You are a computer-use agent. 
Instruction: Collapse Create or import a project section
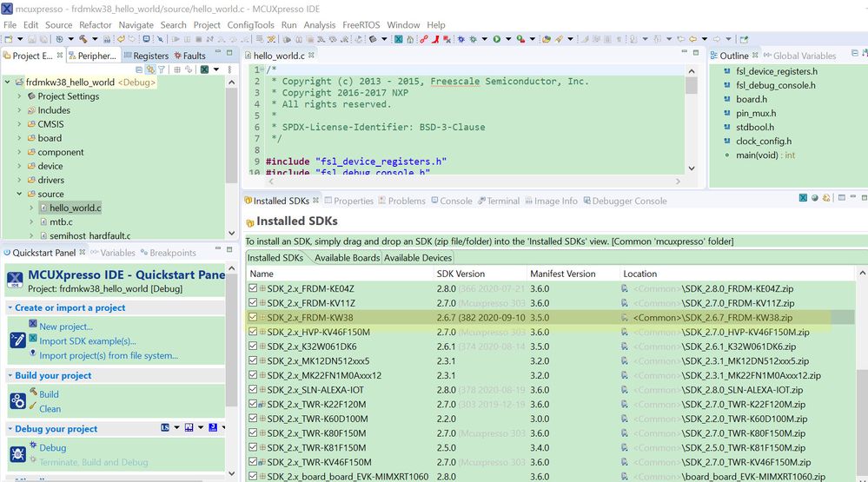(x=10, y=307)
